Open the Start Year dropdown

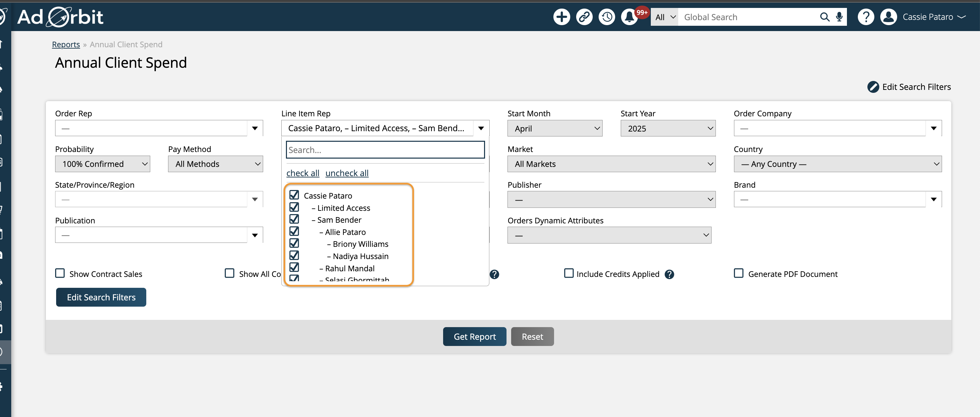668,128
